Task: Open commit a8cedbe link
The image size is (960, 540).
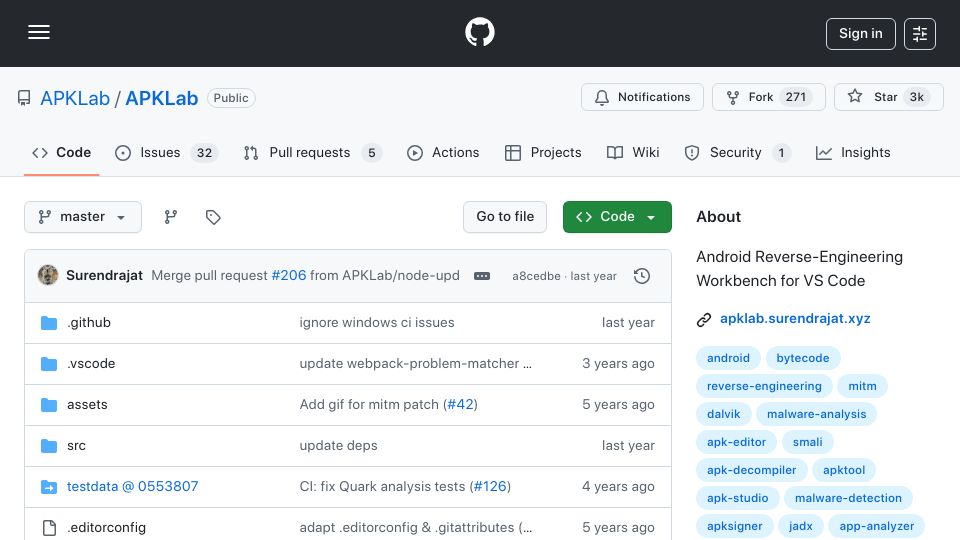Action: (536, 276)
